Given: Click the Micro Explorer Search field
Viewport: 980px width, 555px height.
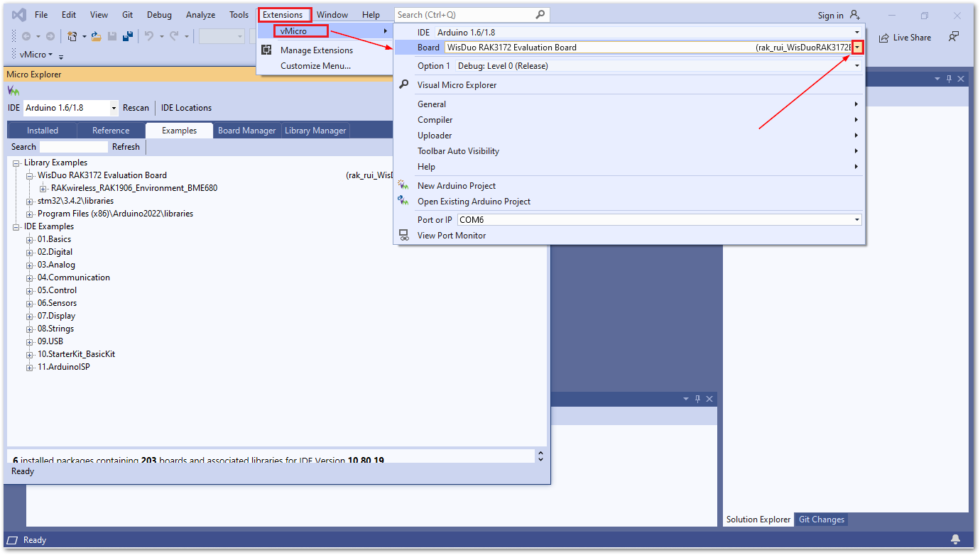Looking at the screenshot, I should coord(74,147).
